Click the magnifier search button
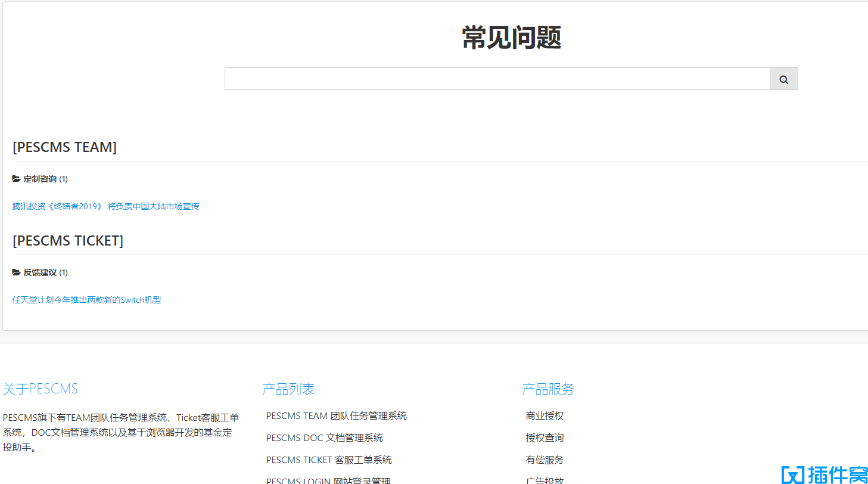 point(783,79)
